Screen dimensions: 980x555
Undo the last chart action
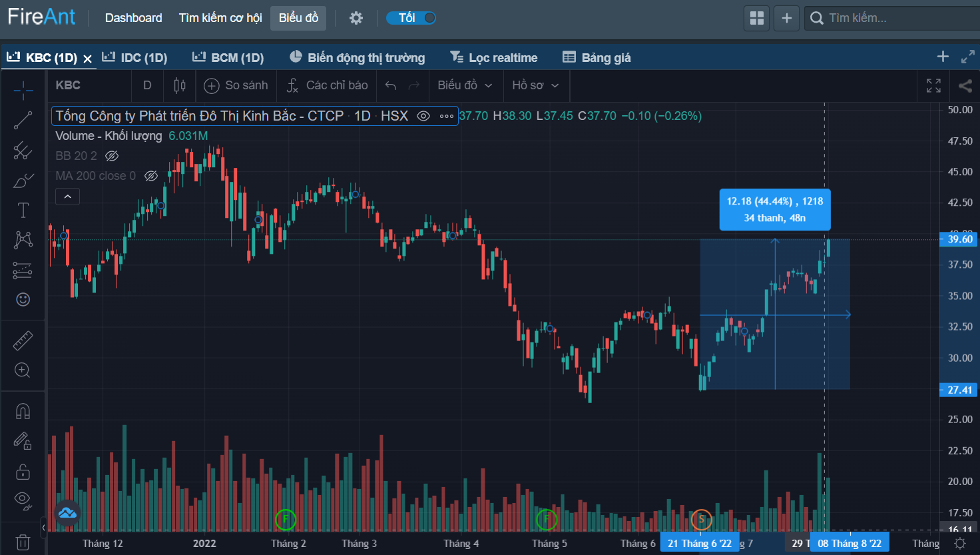[x=391, y=85]
